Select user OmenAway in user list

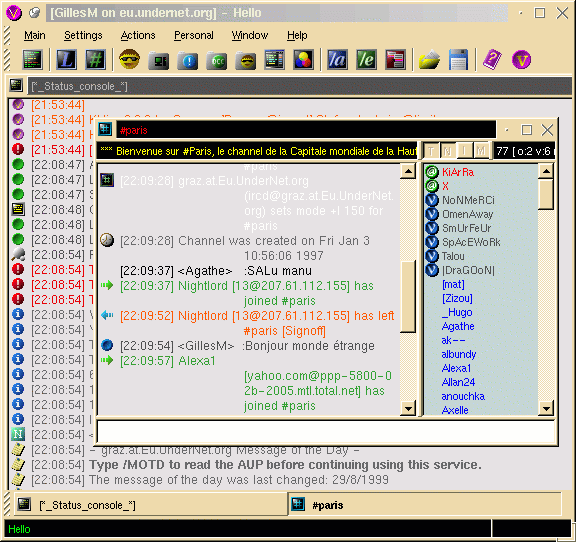point(467,214)
